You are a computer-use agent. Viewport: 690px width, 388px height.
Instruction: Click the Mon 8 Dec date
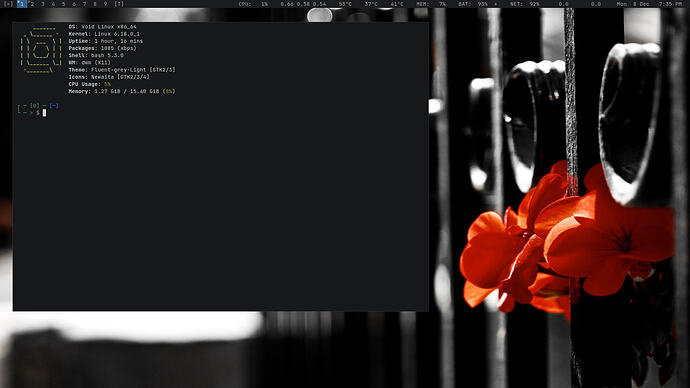[633, 4]
